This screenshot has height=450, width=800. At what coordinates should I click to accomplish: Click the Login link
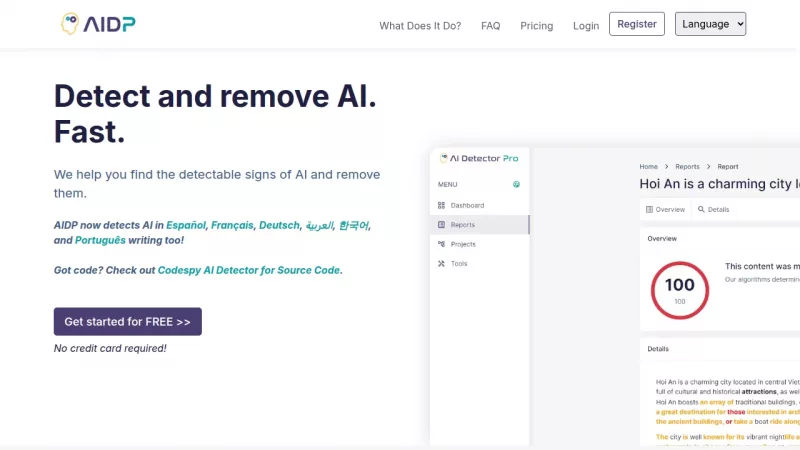coord(586,26)
